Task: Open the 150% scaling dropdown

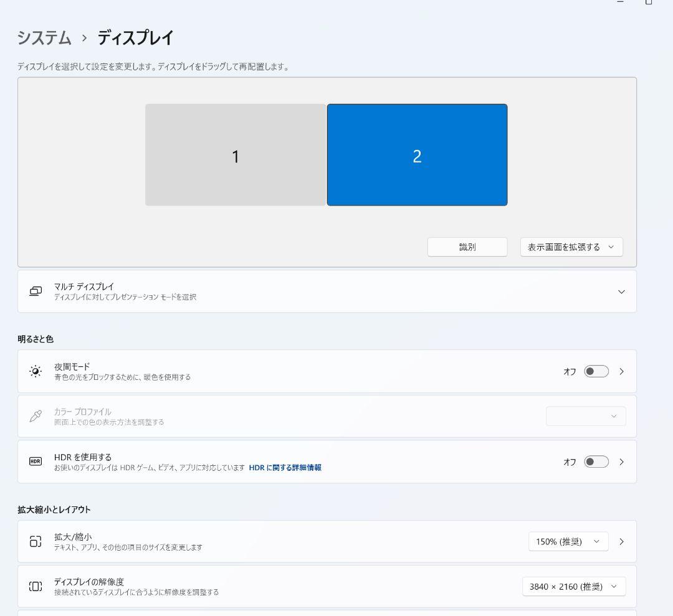Action: [x=568, y=541]
